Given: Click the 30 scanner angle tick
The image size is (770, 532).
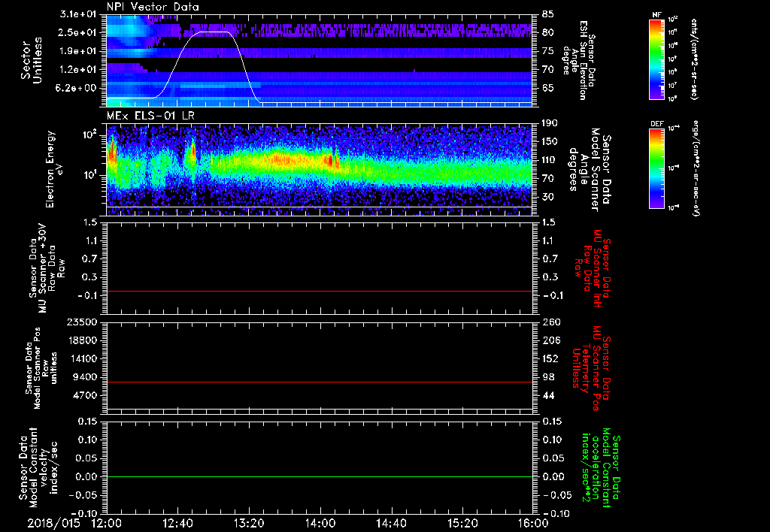Looking at the screenshot, I should [x=548, y=197].
